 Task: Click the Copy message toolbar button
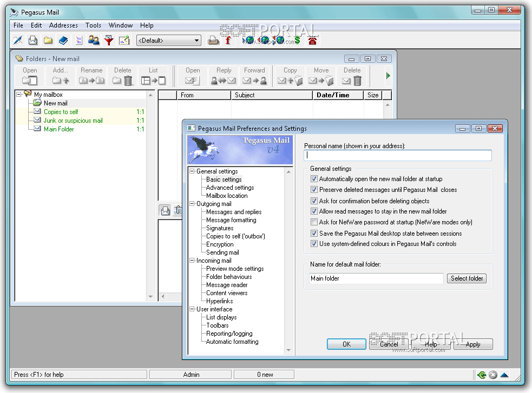tap(290, 76)
